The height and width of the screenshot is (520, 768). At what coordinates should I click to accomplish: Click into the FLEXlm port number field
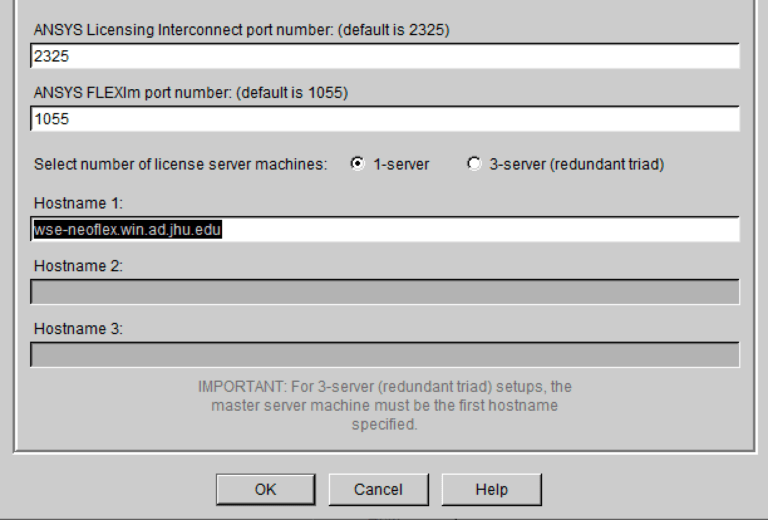(x=385, y=119)
